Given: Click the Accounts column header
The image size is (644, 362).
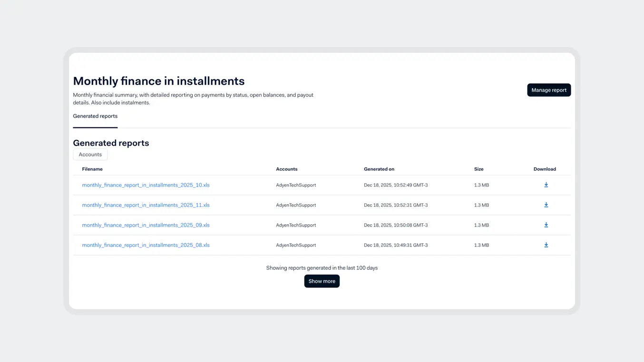Looking at the screenshot, I should 286,169.
